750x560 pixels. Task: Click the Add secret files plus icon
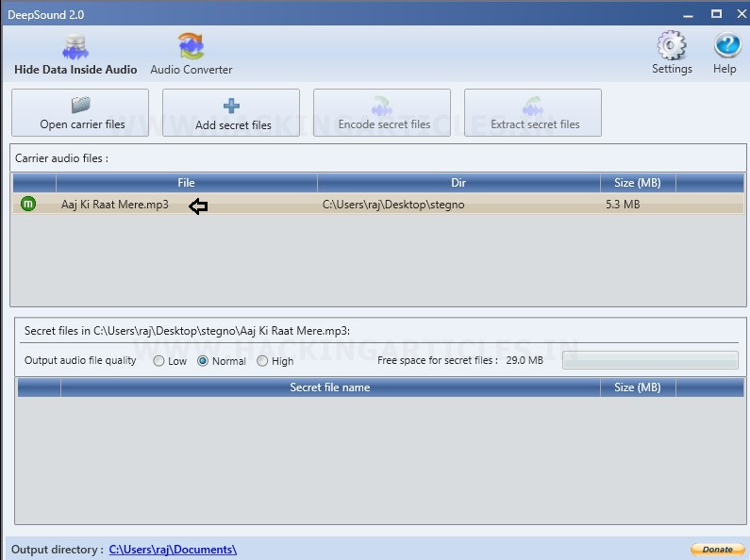click(231, 106)
